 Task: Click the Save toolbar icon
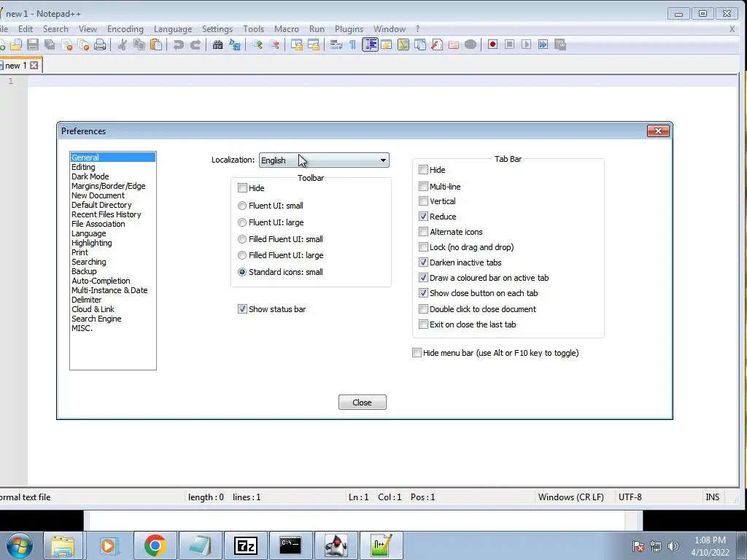32,44
